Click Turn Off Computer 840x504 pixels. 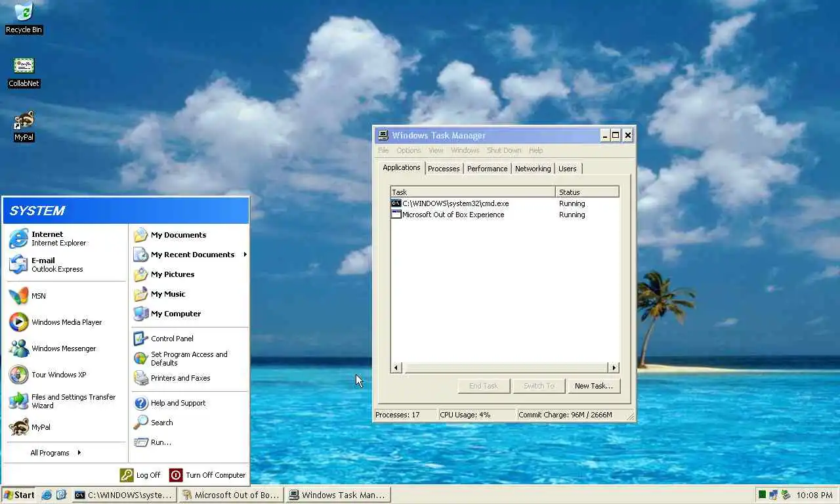click(x=207, y=475)
